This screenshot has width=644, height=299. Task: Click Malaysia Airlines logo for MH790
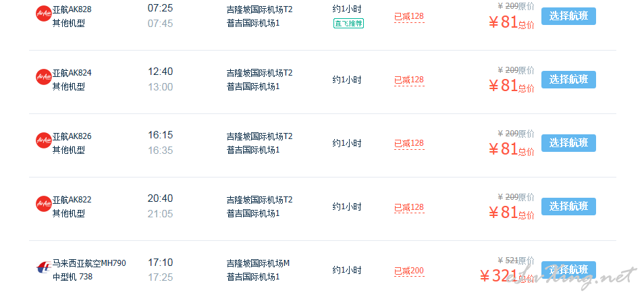pyautogui.click(x=43, y=268)
